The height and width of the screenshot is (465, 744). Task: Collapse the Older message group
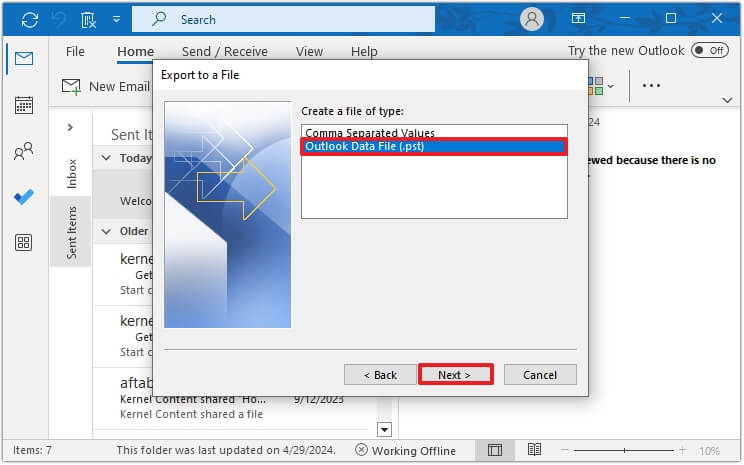(106, 232)
